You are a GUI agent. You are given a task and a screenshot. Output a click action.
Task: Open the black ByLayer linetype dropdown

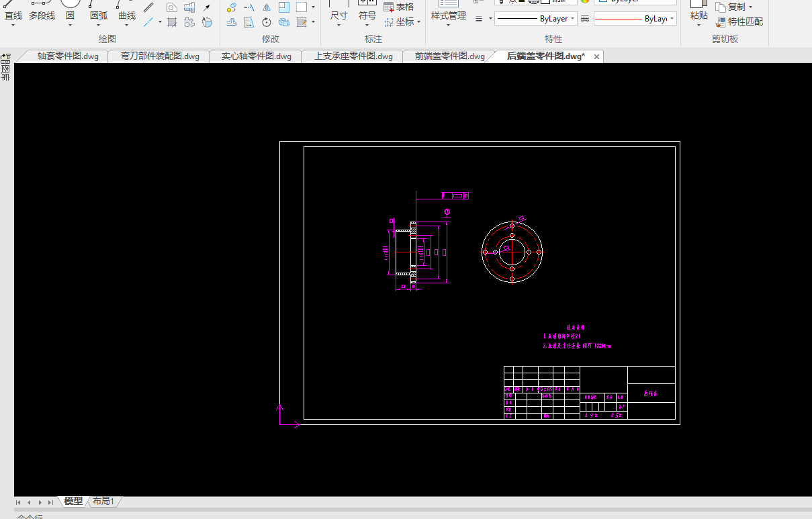tap(535, 19)
